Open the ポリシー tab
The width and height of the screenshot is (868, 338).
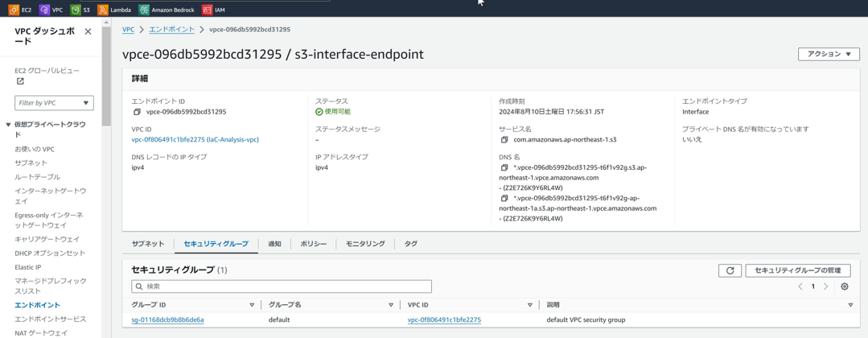pyautogui.click(x=314, y=244)
